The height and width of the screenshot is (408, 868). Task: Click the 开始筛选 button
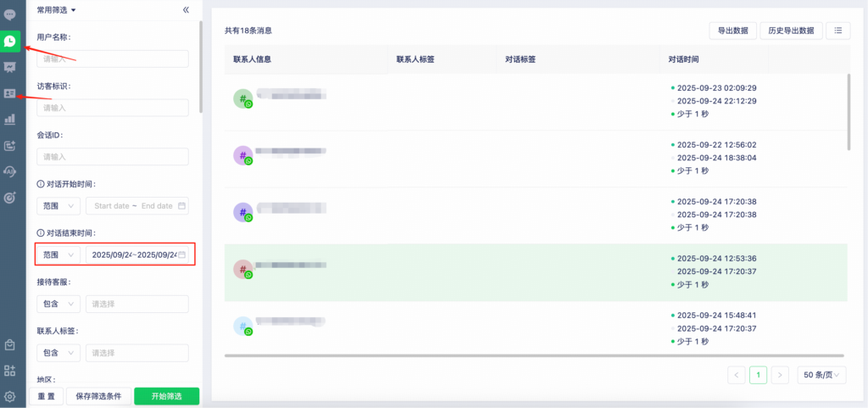click(x=166, y=396)
